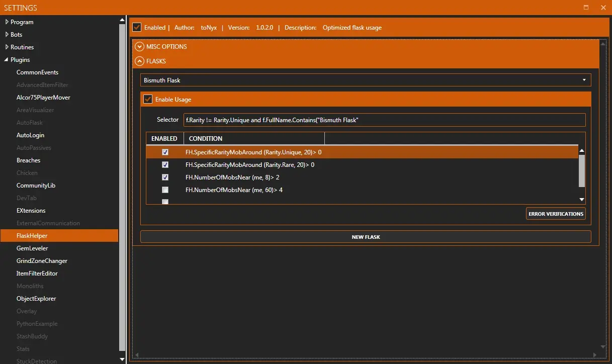
Task: Disable the Rarity.Rare mob condition checkbox
Action: pos(165,165)
